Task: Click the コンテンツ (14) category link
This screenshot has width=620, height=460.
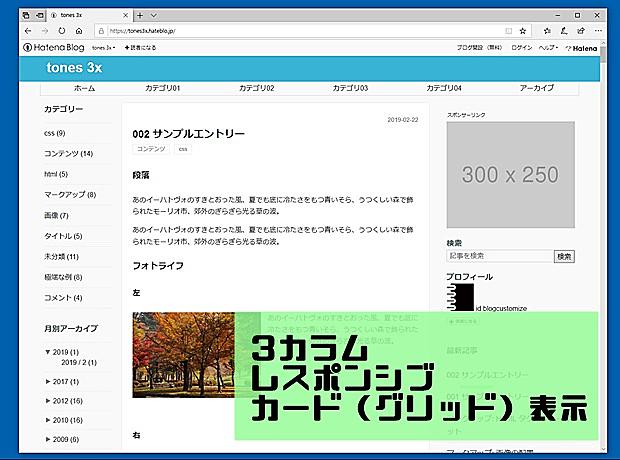Action: tap(68, 153)
